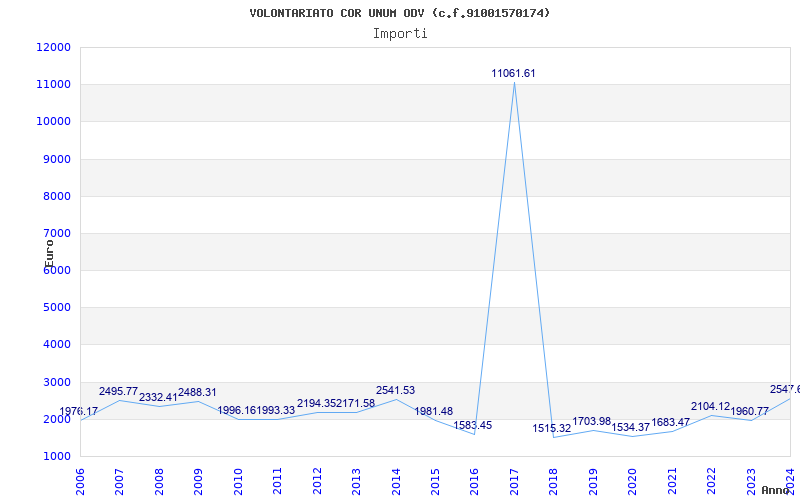Click the y-axis tick 2000
The width and height of the screenshot is (800, 500).
coord(56,419)
